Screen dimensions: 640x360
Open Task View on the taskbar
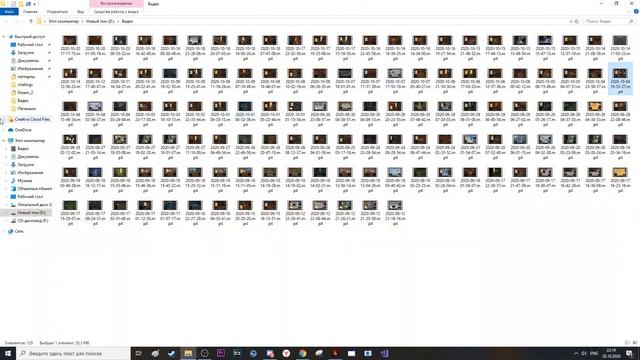138,353
